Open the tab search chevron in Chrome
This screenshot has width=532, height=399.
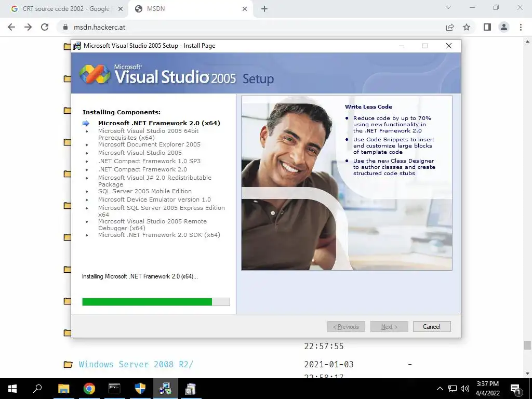pos(448,7)
